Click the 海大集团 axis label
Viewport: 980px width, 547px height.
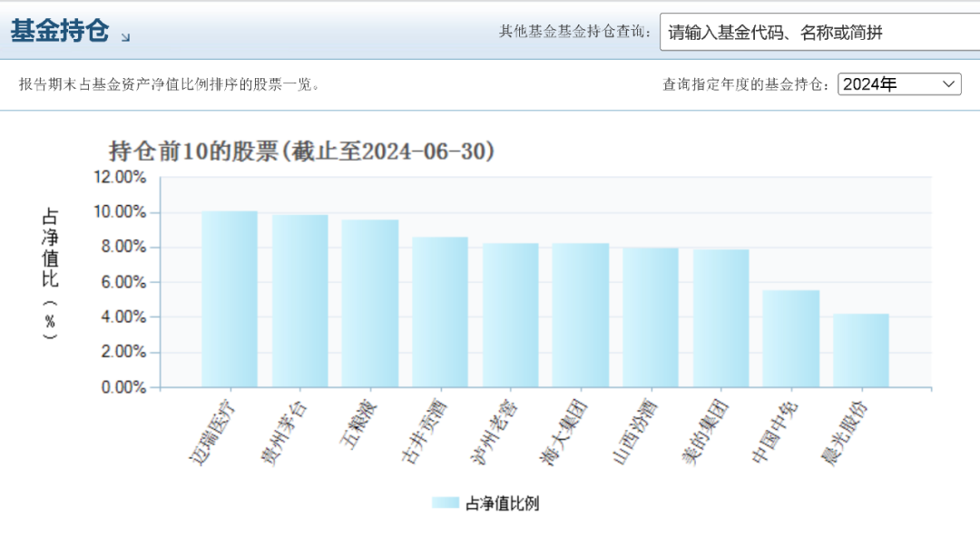[x=563, y=433]
